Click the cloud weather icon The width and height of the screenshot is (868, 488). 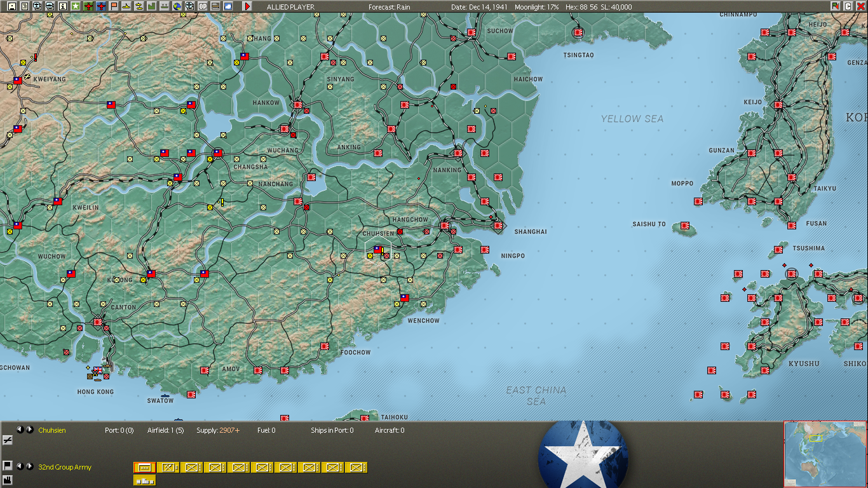point(228,6)
